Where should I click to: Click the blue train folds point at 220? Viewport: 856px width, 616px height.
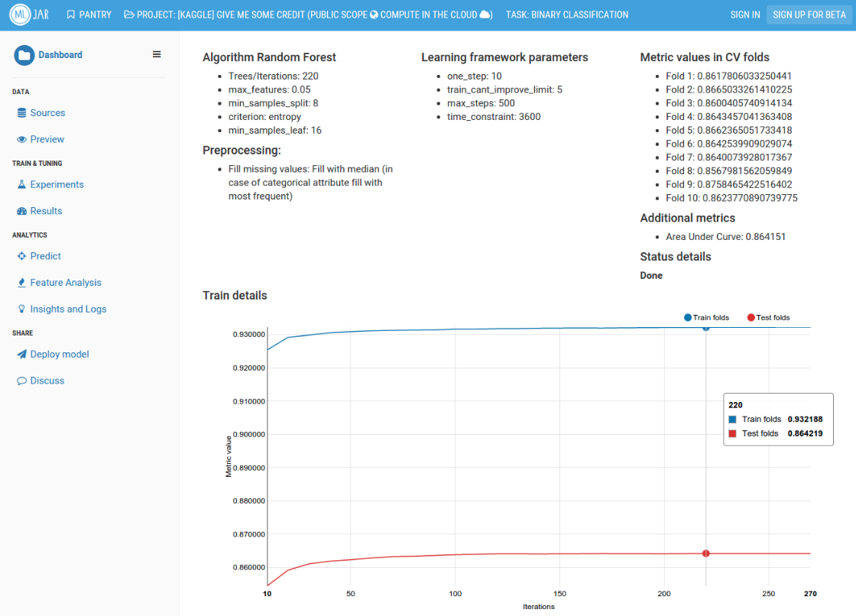[705, 328]
